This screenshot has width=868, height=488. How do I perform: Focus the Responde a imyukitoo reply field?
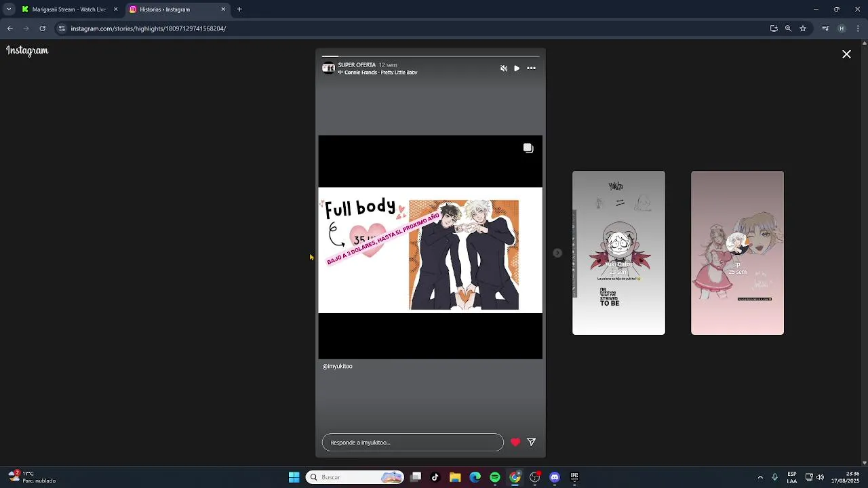click(x=412, y=443)
